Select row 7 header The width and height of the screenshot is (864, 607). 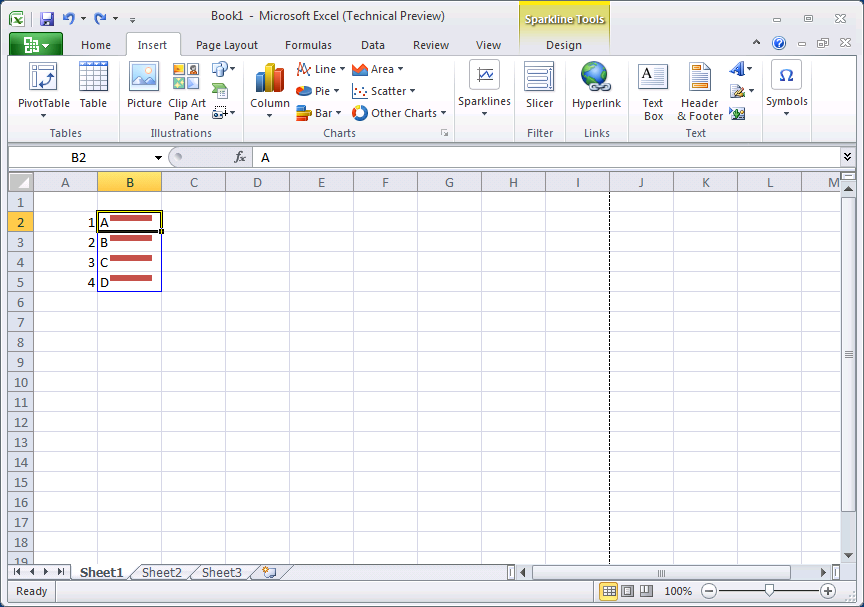click(21, 322)
